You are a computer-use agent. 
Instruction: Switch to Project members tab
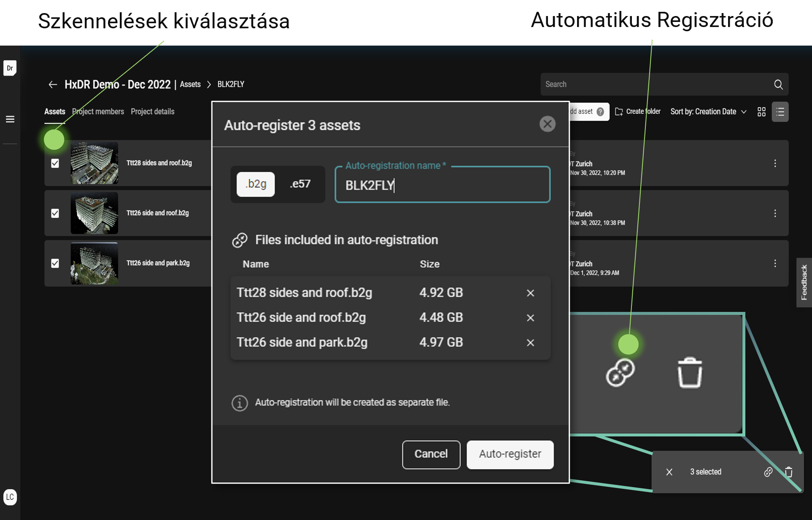(98, 112)
